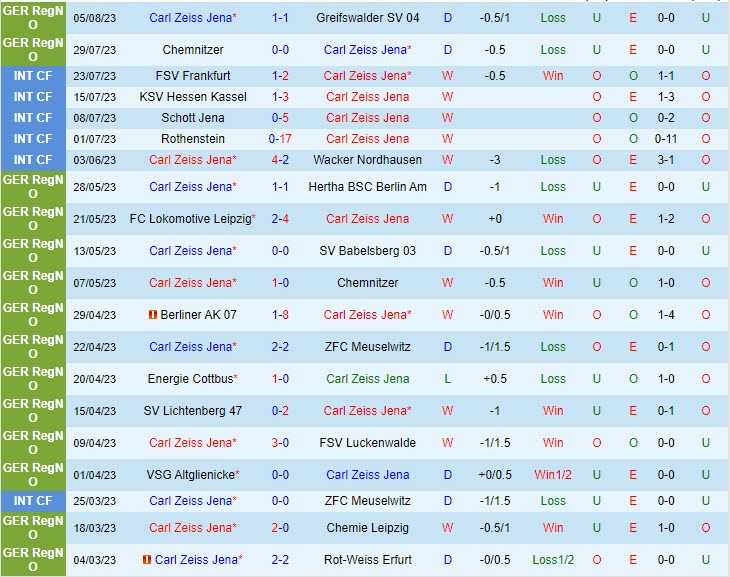This screenshot has height=577, width=730.
Task: Open the Rot-Weiss Erfurt team page
Action: pos(367,560)
